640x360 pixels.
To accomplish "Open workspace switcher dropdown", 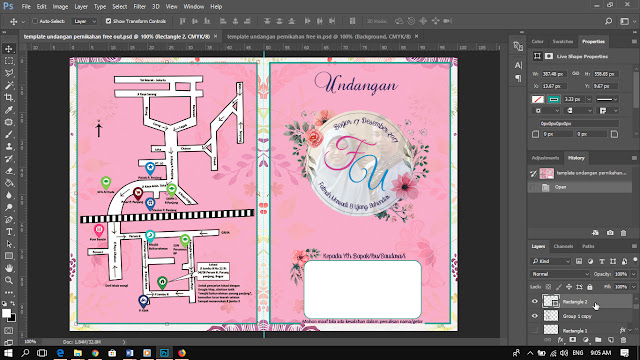I will [x=627, y=21].
